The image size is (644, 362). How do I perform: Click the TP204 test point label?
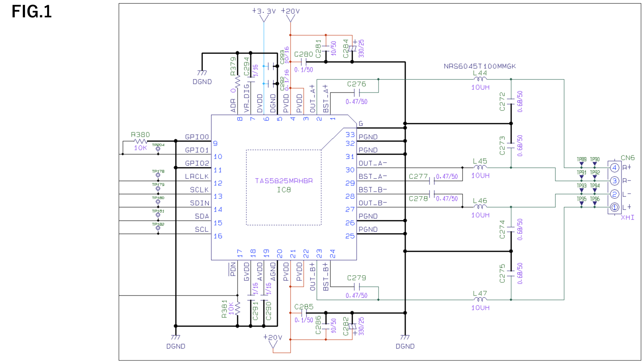point(158,145)
